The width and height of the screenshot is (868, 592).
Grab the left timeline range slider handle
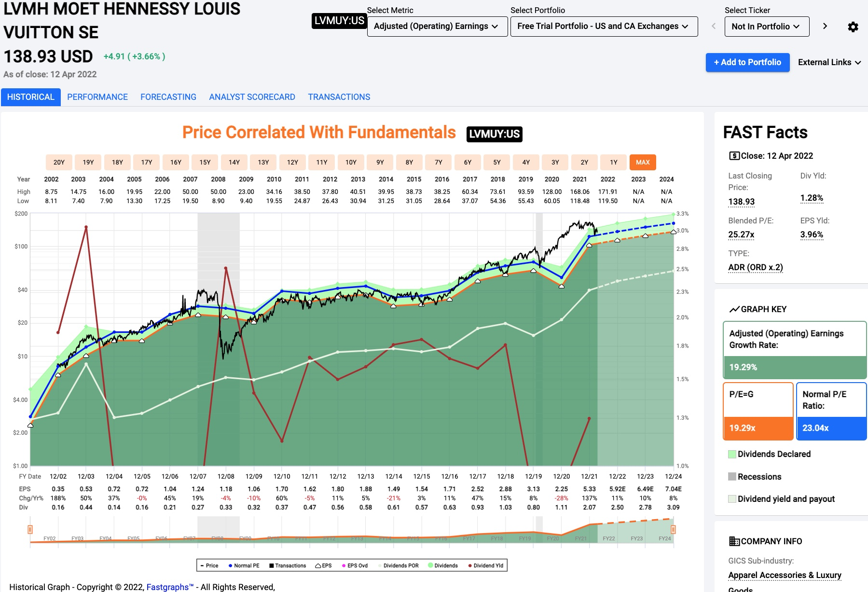[30, 529]
